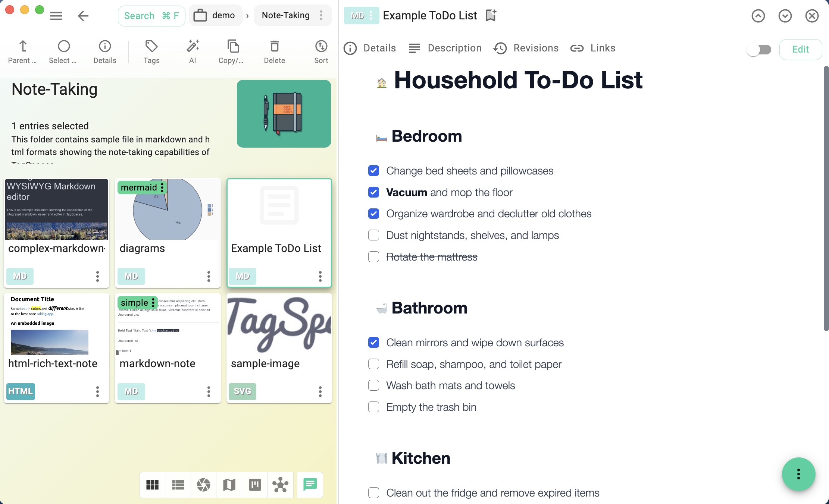Viewport: 829px width, 504px height.
Task: Switch to the Map perspective
Action: pyautogui.click(x=229, y=485)
